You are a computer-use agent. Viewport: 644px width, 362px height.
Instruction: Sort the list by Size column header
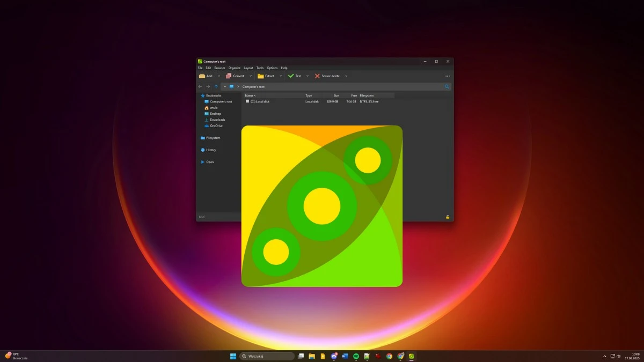click(336, 95)
